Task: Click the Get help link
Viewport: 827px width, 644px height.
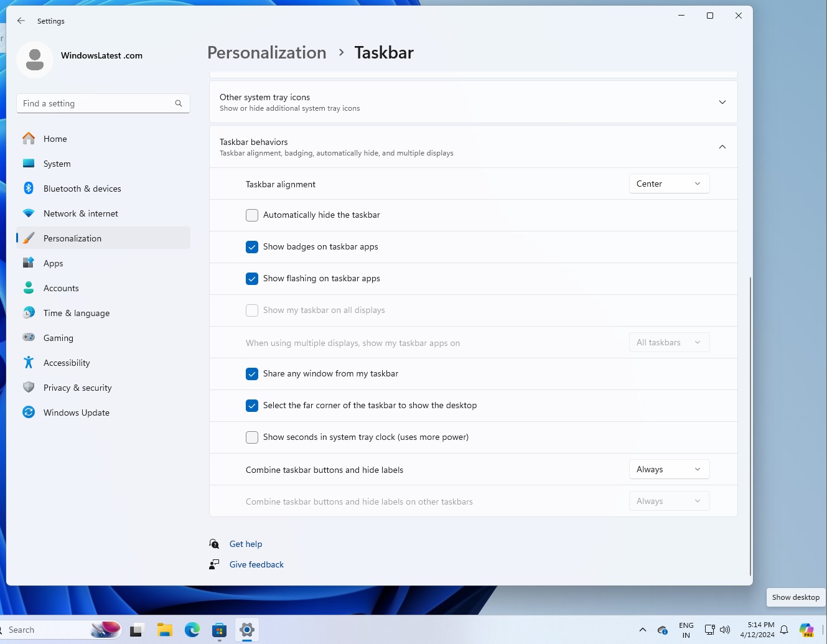Action: [246, 543]
